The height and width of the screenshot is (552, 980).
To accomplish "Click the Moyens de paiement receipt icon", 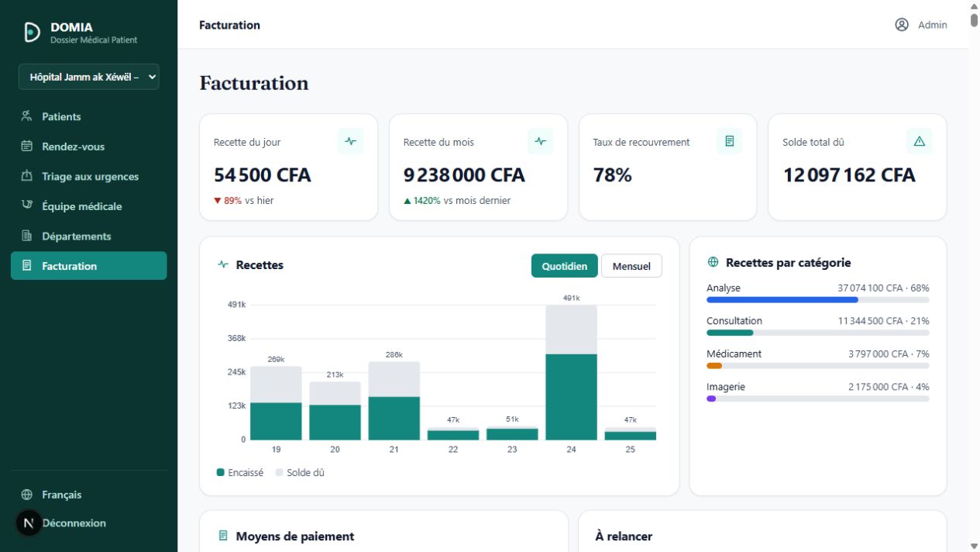I will click(223, 536).
